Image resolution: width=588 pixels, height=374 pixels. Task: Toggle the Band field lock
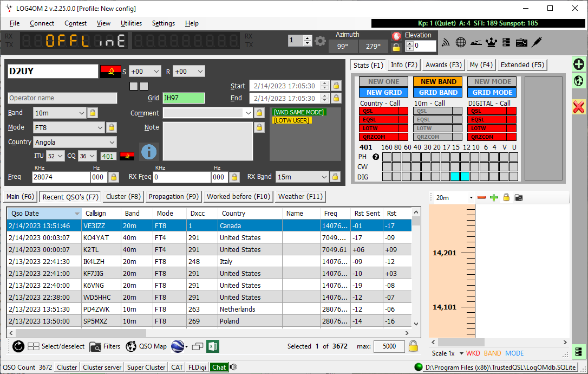coord(92,113)
